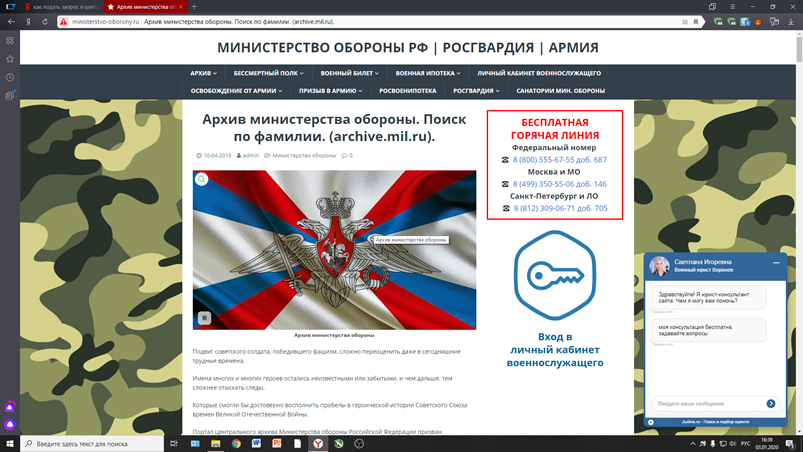Expand the РОСГВАРДИЯ menu
Image resolution: width=803 pixels, height=452 pixels.
[x=476, y=91]
